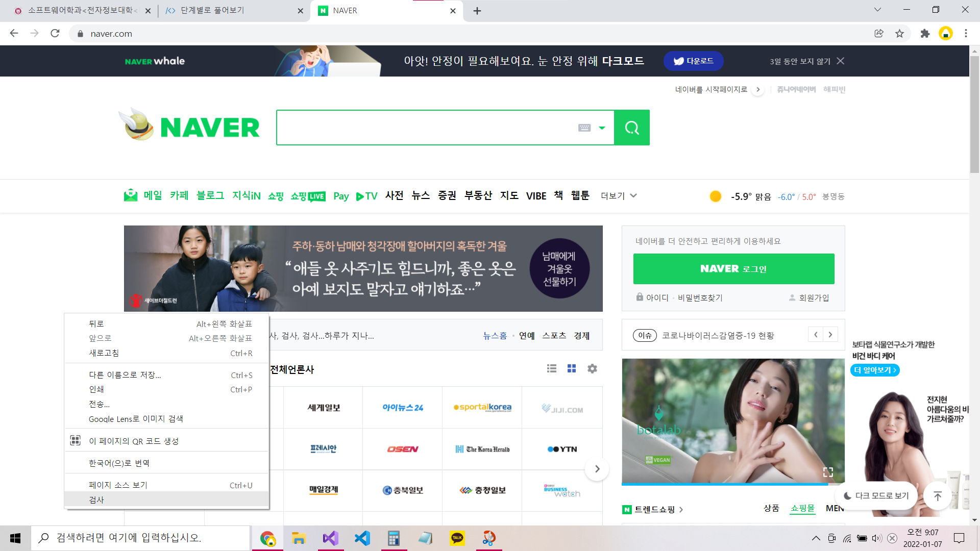The height and width of the screenshot is (551, 980).
Task: Select 검사 in the context menu
Action: [x=96, y=500]
